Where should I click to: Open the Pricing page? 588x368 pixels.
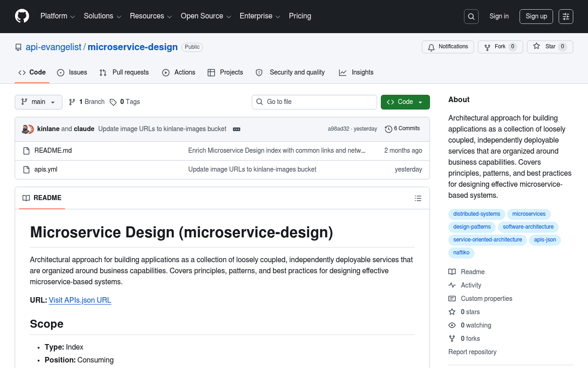pyautogui.click(x=300, y=16)
